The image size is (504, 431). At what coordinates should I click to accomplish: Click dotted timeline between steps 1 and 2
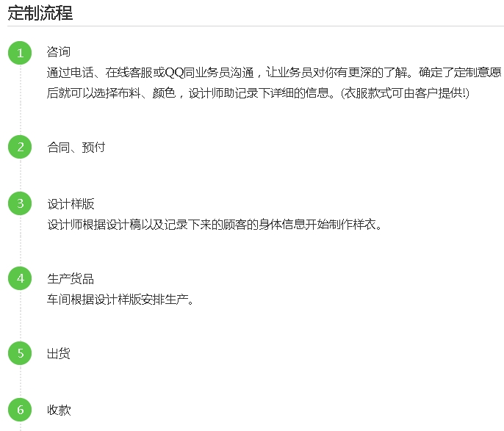(21, 100)
